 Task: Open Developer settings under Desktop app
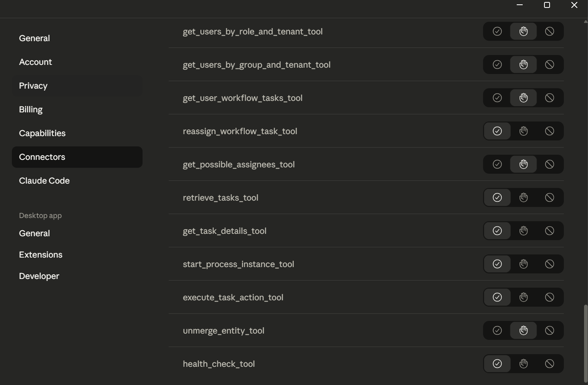39,276
